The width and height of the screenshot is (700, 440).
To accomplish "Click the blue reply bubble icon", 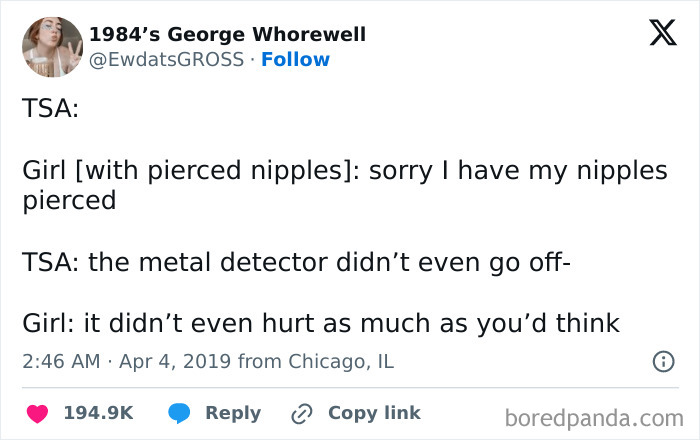I will pos(179,413).
